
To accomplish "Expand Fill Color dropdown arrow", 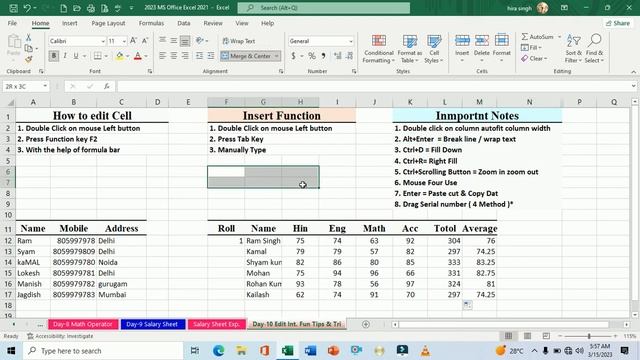I will click(128, 56).
